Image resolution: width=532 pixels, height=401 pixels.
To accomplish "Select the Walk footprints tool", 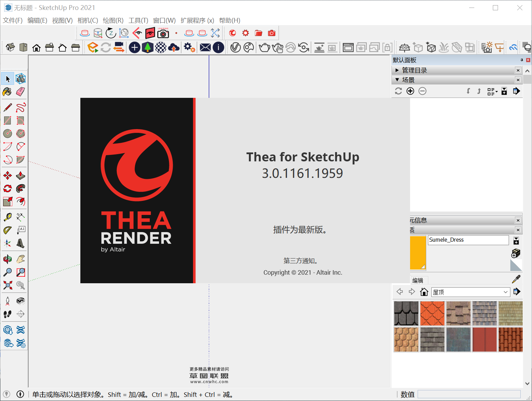I will coord(8,314).
